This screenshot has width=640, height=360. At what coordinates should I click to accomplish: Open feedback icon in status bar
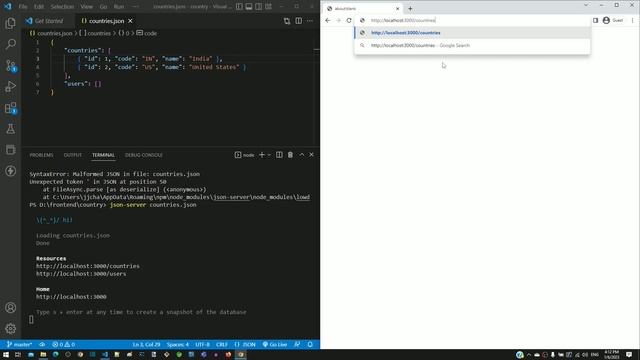297,344
